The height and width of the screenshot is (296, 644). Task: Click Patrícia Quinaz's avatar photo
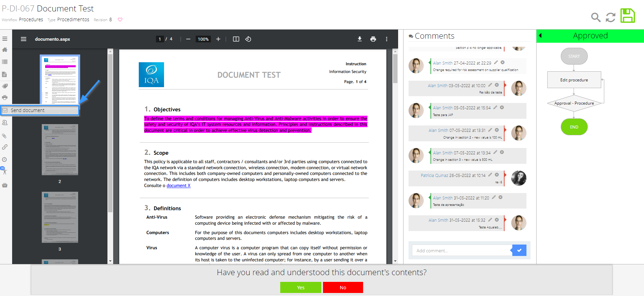pyautogui.click(x=519, y=178)
